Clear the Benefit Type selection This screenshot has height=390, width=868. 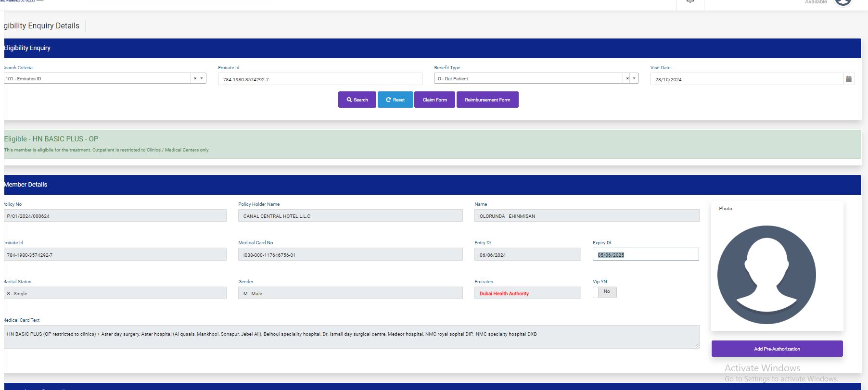pyautogui.click(x=627, y=78)
